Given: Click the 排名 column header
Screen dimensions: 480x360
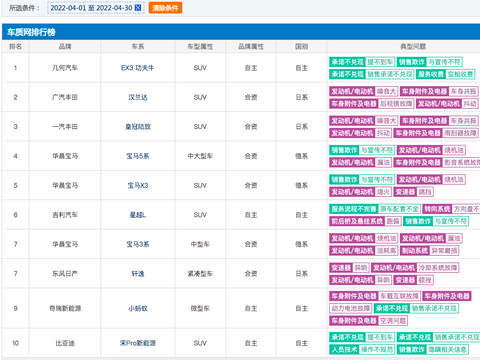Looking at the screenshot, I should 15,46.
